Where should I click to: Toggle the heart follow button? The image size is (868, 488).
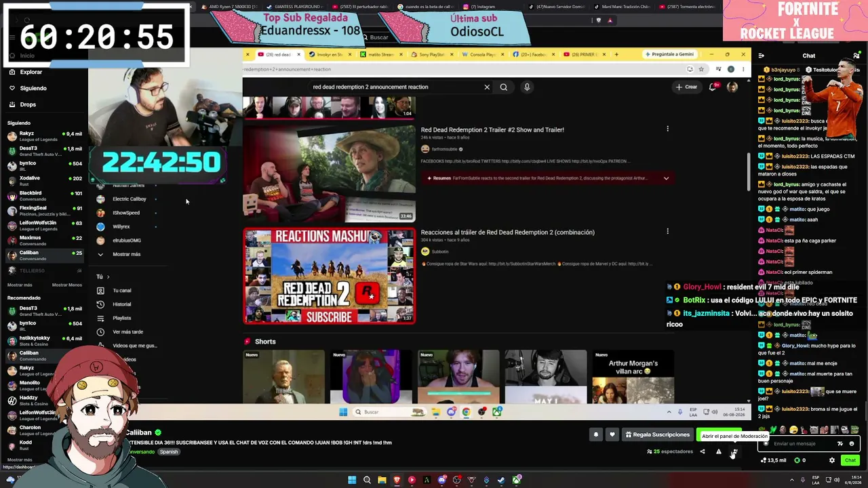tap(612, 434)
